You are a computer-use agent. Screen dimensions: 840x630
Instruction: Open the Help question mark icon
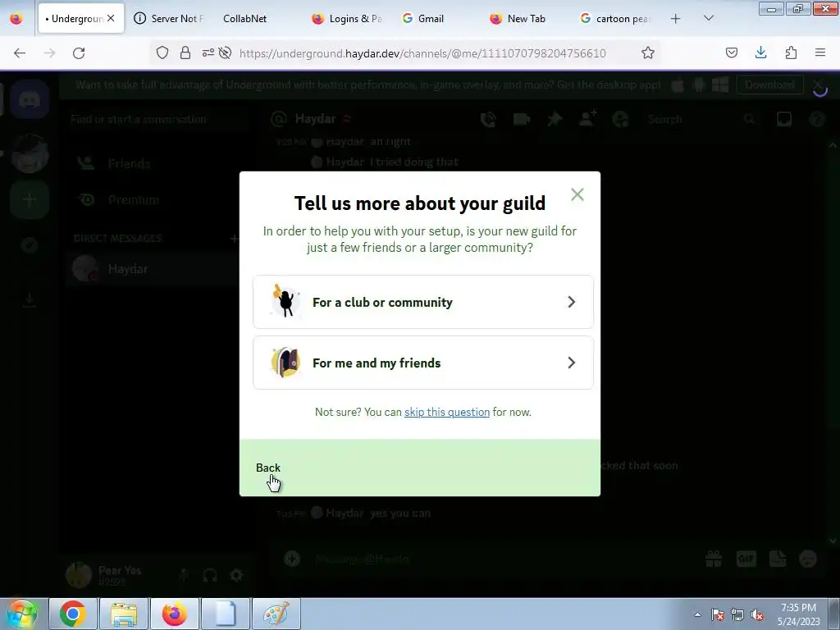coord(816,119)
